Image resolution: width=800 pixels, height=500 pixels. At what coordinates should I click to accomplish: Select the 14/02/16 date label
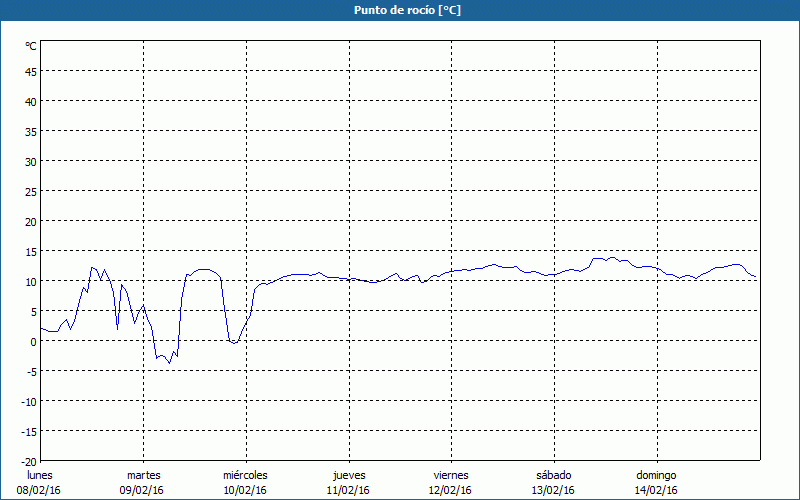click(656, 490)
